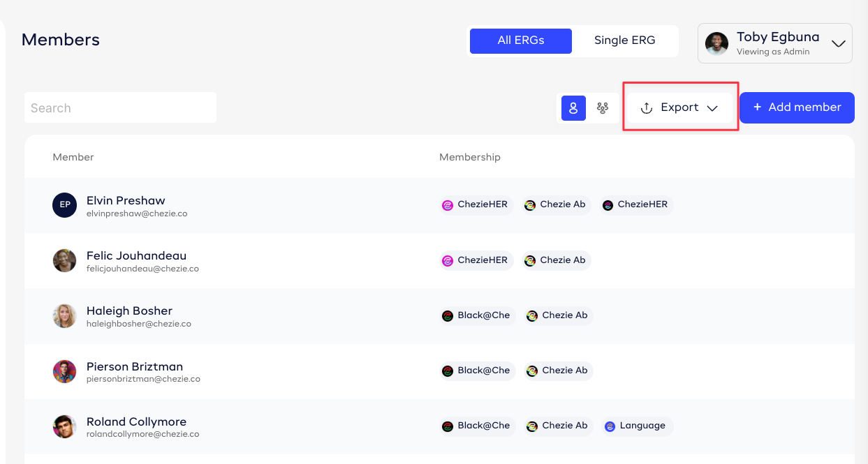868x464 pixels.
Task: Focus the Search input field
Action: point(120,108)
